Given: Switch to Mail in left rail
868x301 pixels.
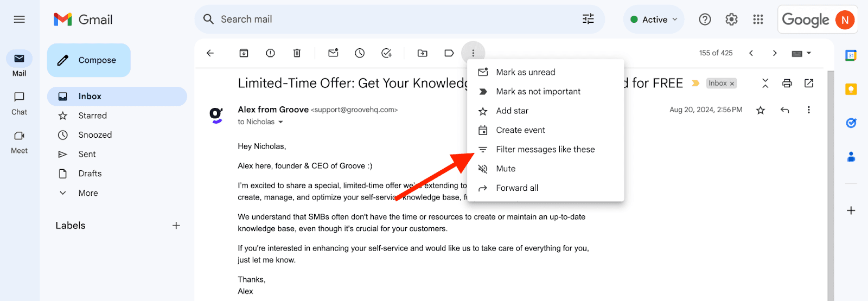Looking at the screenshot, I should click(20, 64).
